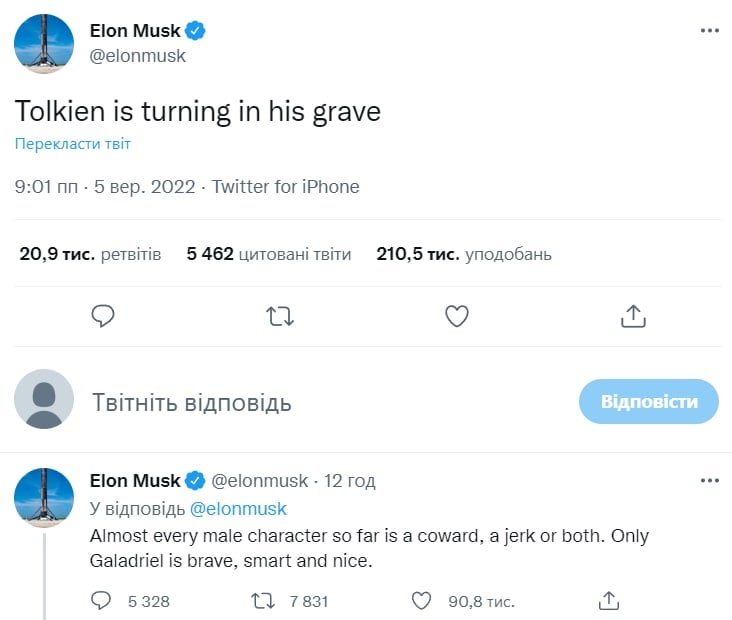
Task: Open the 5 462 цитовані твіти list
Action: pos(269,254)
